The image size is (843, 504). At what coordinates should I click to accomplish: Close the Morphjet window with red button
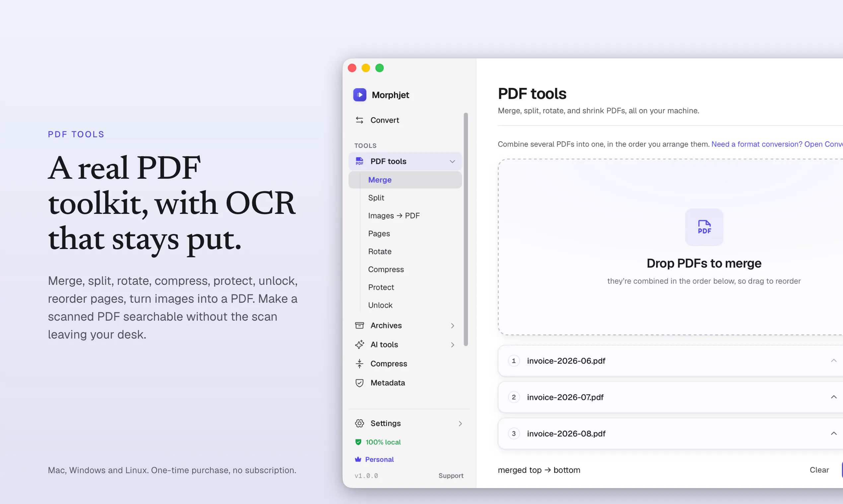click(352, 68)
